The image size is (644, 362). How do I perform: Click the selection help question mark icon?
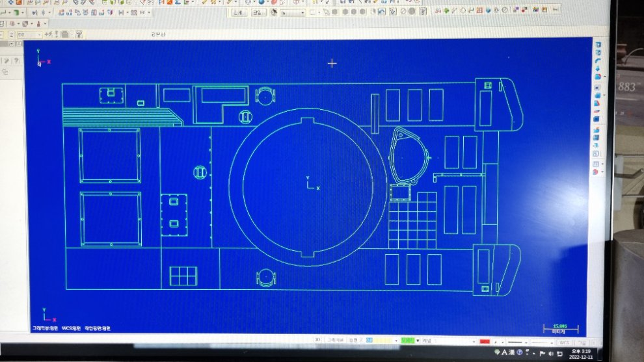pyautogui.click(x=421, y=11)
